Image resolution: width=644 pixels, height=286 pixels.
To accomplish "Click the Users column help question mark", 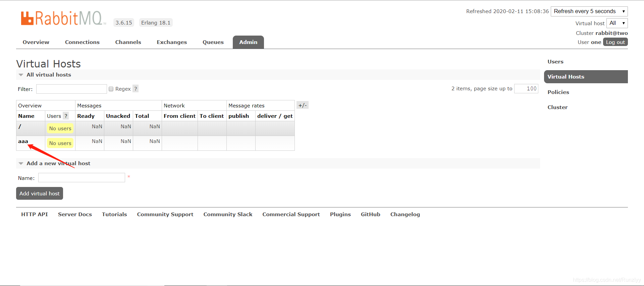I will (66, 116).
